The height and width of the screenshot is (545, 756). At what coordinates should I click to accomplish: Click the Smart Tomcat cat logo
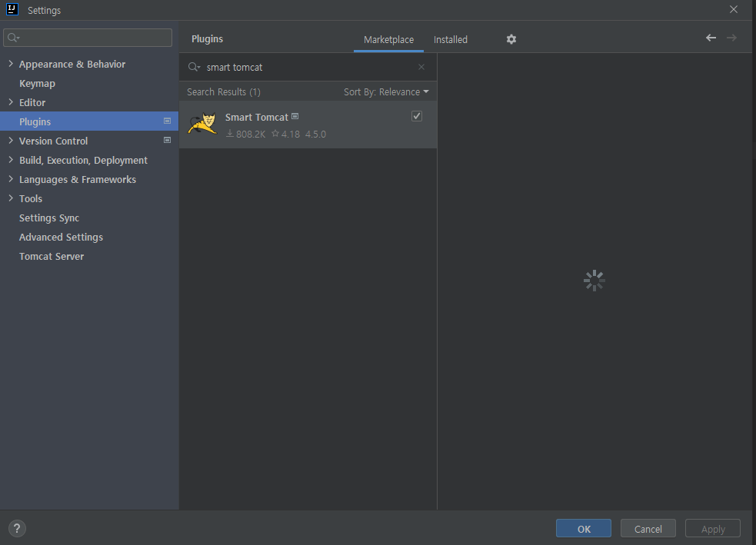click(x=202, y=124)
